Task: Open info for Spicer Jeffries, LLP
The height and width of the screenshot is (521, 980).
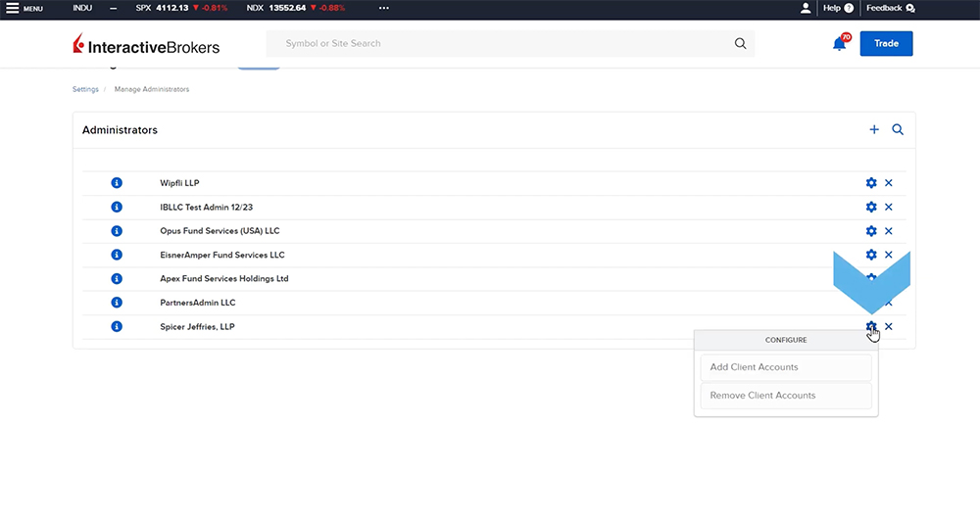Action: pos(117,327)
